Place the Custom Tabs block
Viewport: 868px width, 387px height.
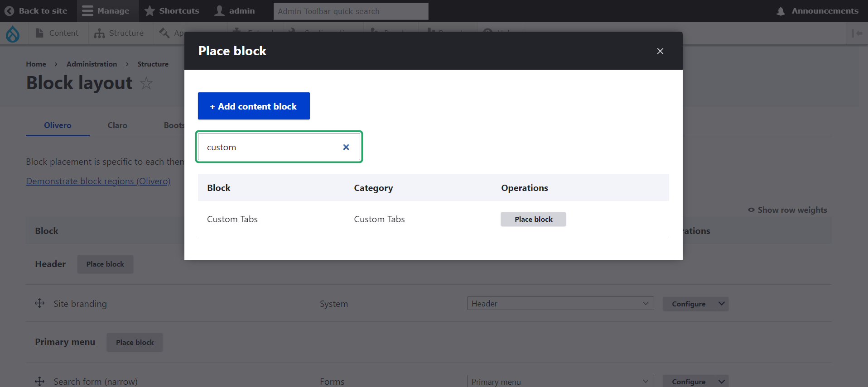pos(533,220)
